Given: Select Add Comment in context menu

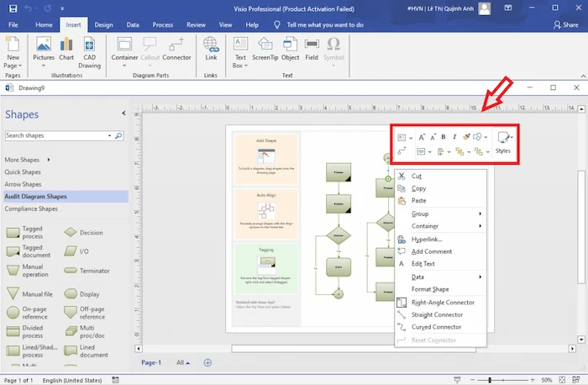Looking at the screenshot, I should tap(441, 251).
